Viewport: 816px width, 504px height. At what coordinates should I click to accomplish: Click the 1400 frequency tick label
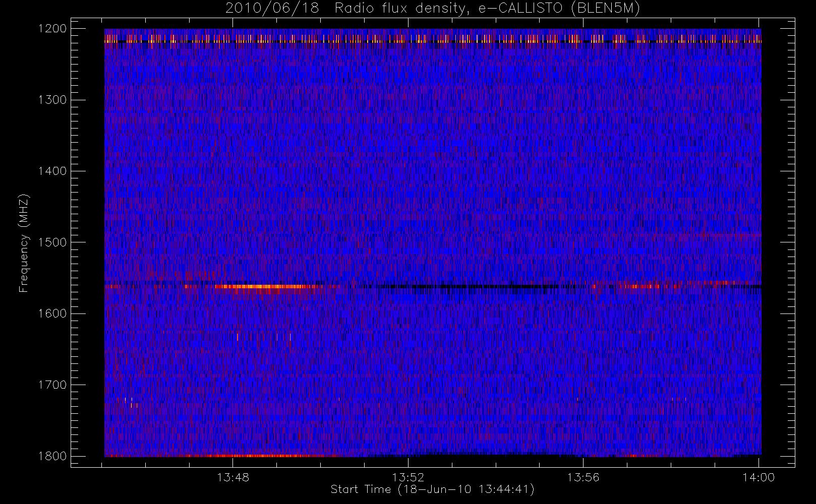pos(52,171)
